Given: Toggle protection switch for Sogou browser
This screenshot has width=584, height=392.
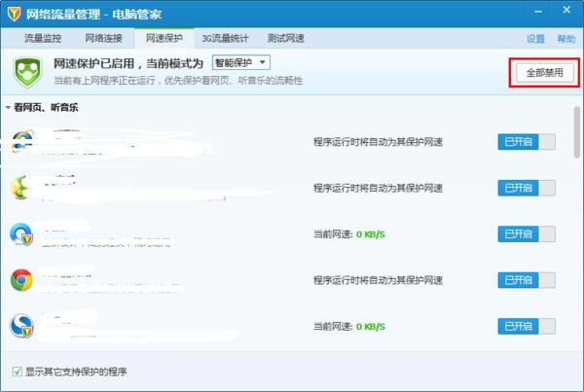Looking at the screenshot, I should (527, 326).
